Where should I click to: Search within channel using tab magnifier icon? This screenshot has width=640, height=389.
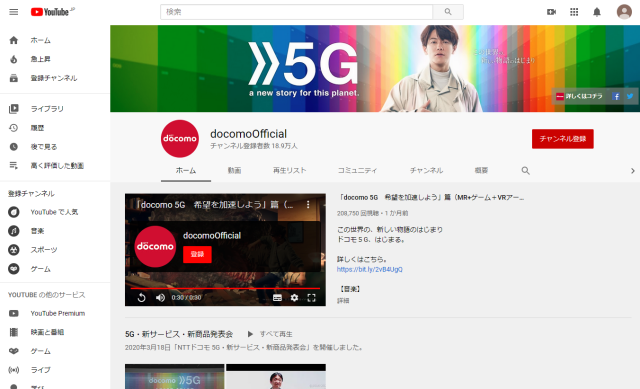525,171
